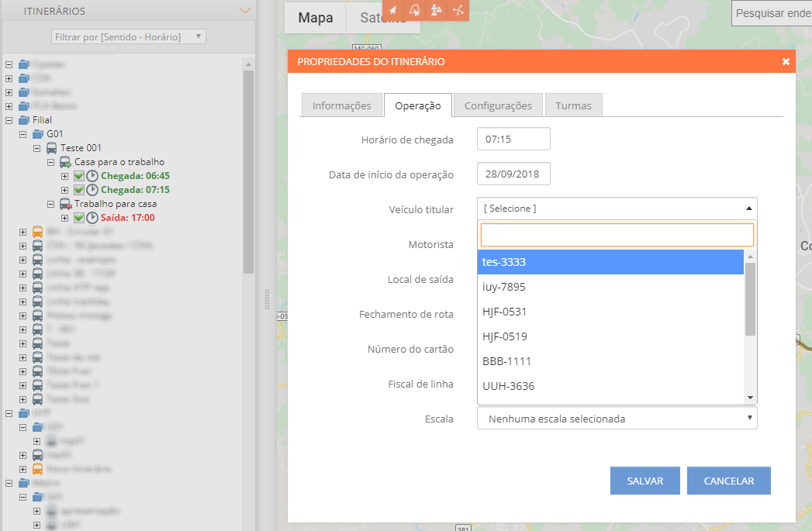The image size is (812, 531).
Task: Switch to the Configurações tab
Action: pos(498,105)
